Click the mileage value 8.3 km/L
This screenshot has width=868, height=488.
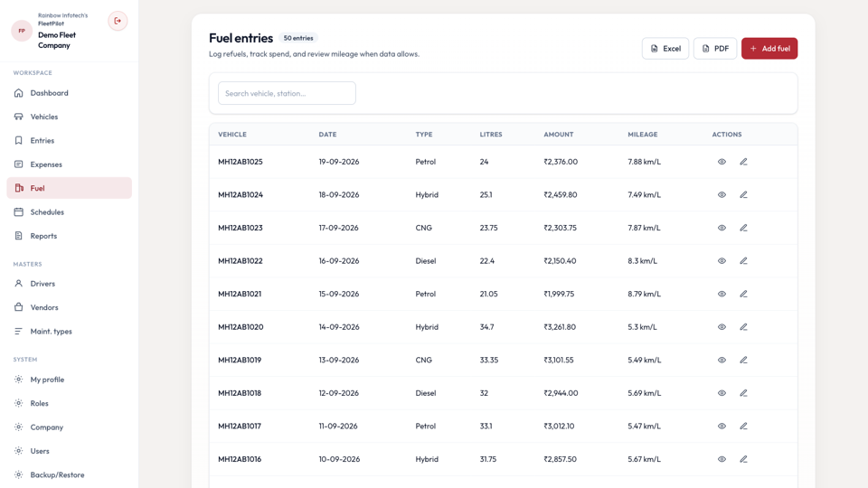click(642, 260)
